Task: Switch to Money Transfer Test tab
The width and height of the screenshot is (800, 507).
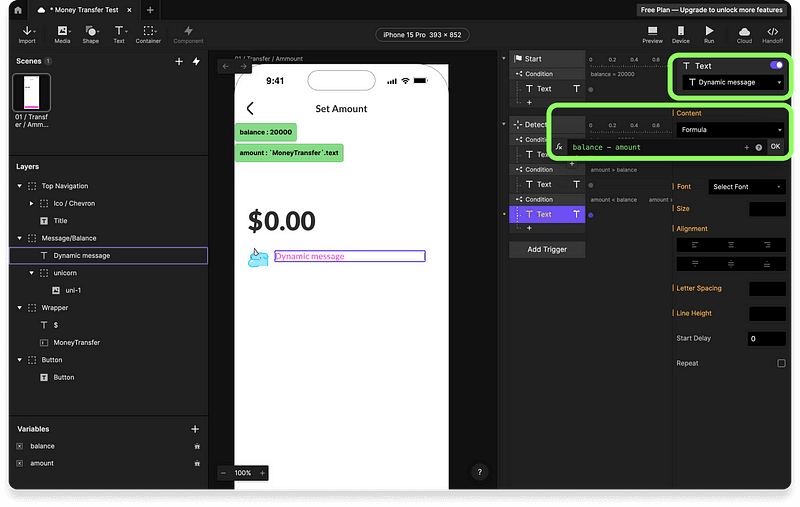Action: pyautogui.click(x=84, y=10)
